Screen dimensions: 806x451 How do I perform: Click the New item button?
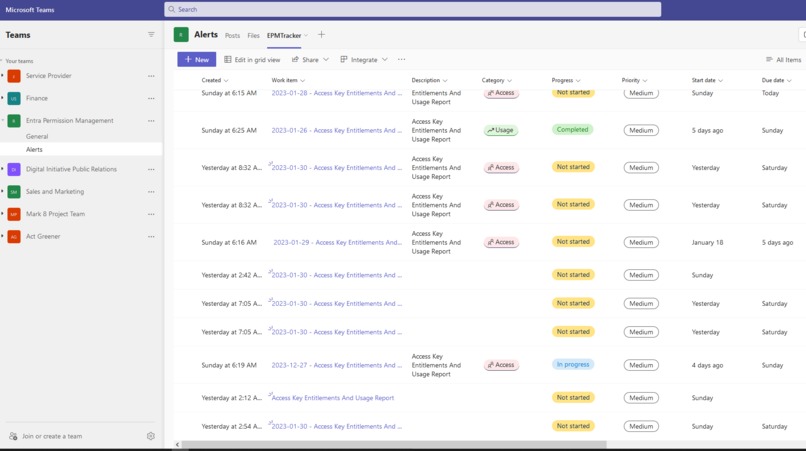pyautogui.click(x=196, y=60)
